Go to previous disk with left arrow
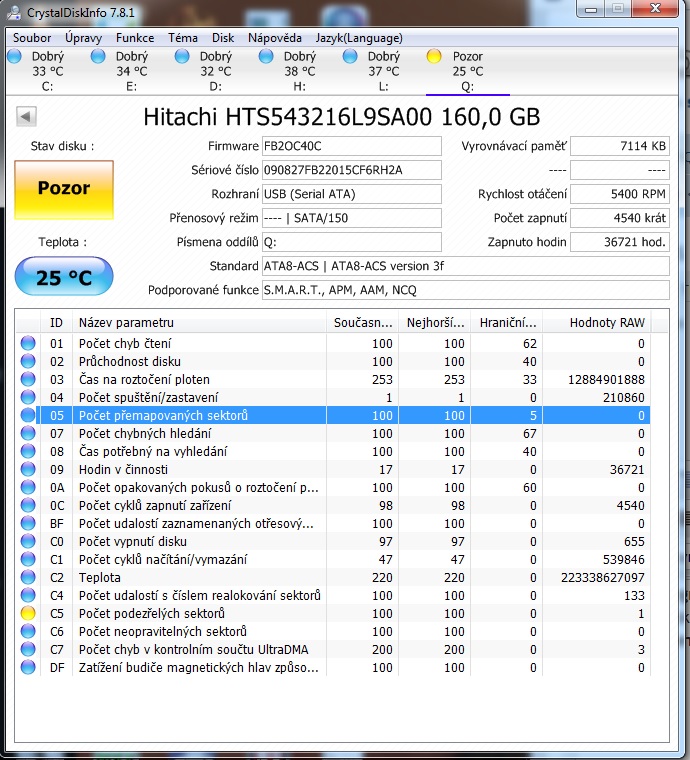Viewport: 690px width, 760px height. click(x=25, y=116)
